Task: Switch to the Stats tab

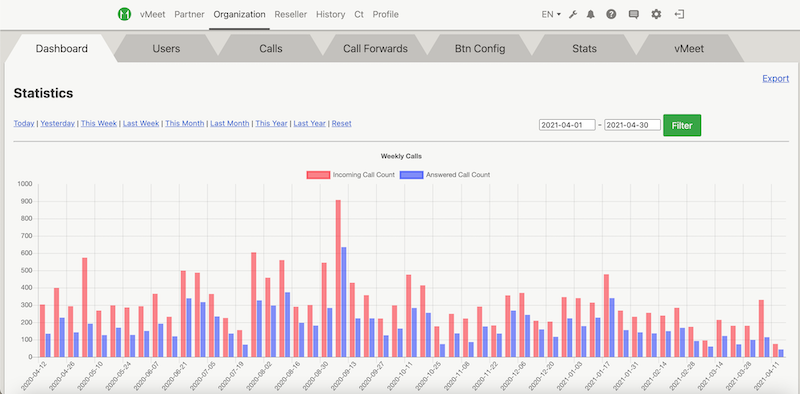Action: pyautogui.click(x=585, y=48)
